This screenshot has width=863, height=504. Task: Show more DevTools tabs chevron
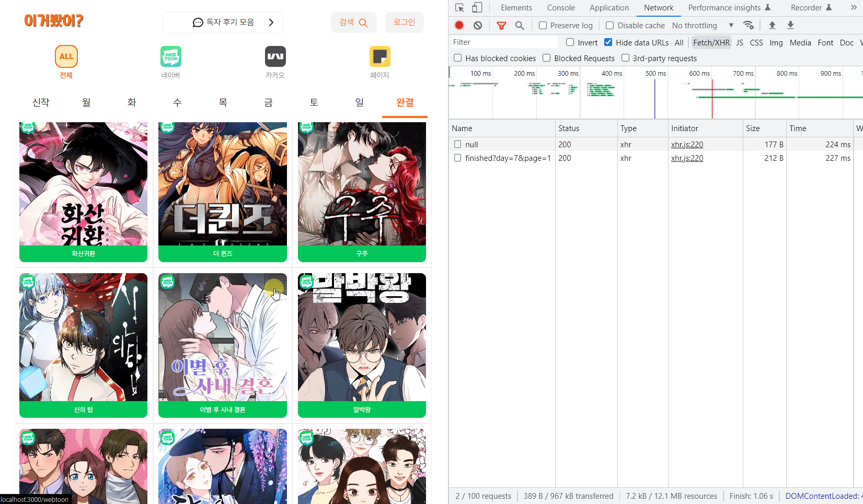click(x=854, y=8)
